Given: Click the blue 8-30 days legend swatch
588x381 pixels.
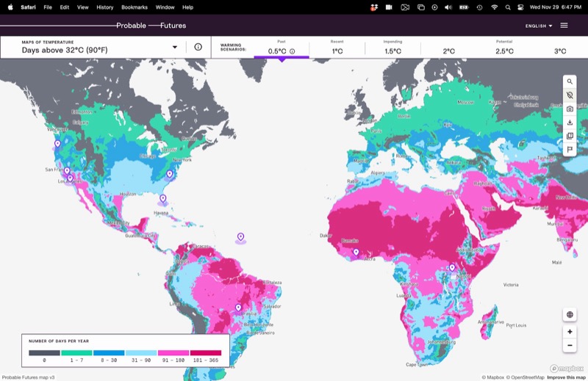Looking at the screenshot, I should tap(109, 353).
